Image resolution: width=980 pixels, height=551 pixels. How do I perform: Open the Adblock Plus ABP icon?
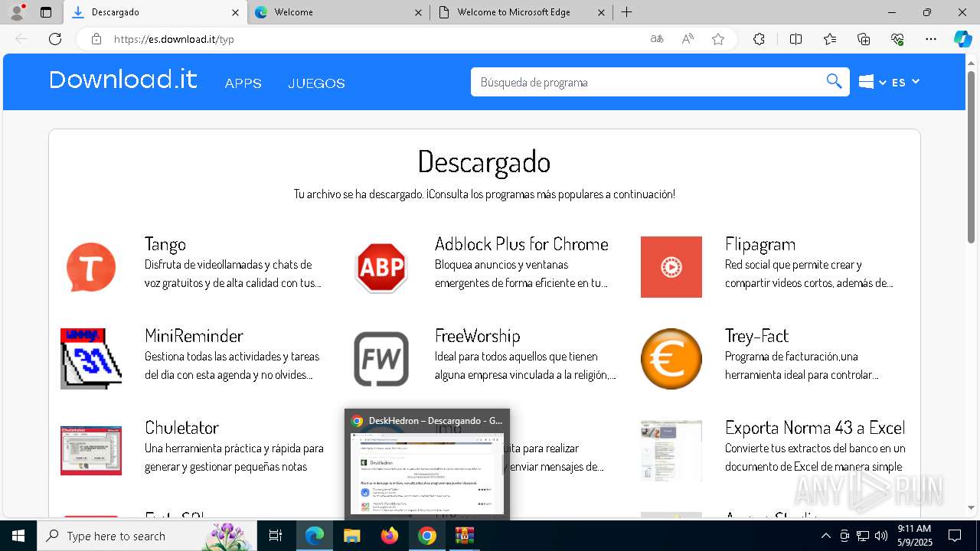(381, 267)
